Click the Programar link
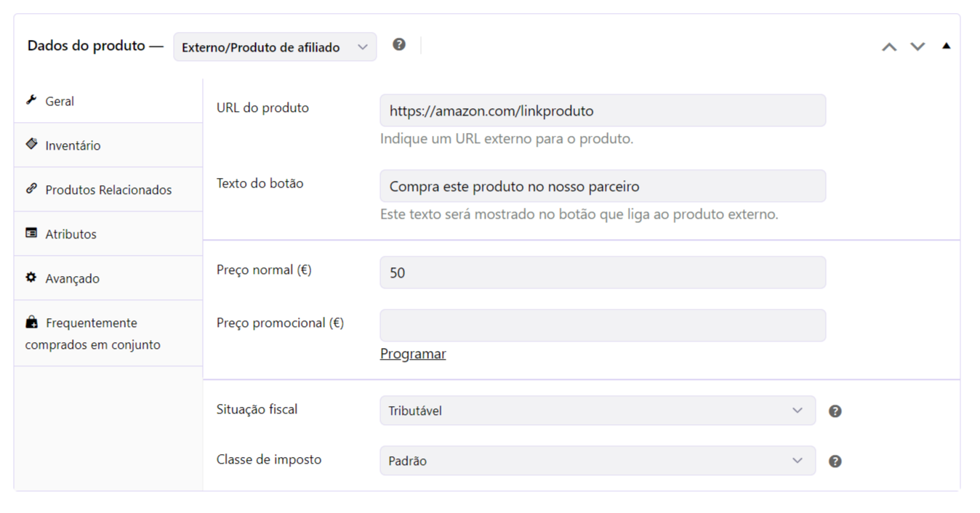This screenshot has width=980, height=513. coord(413,354)
